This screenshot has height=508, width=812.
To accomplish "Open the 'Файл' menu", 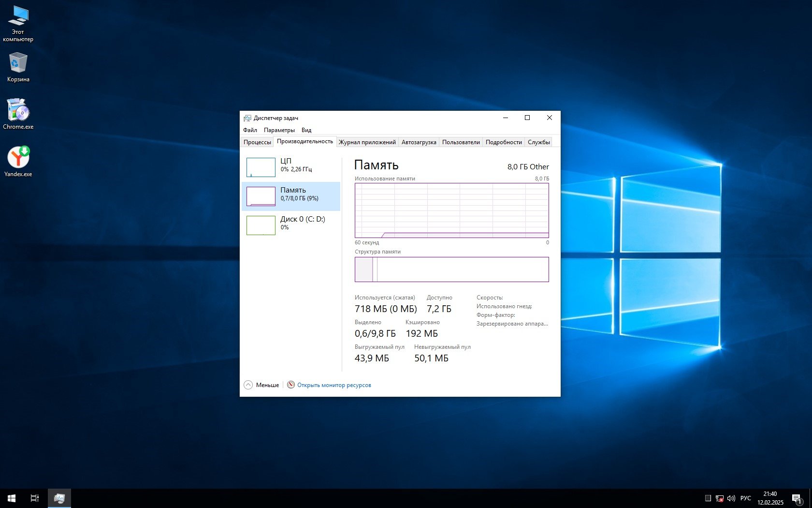I will (250, 130).
